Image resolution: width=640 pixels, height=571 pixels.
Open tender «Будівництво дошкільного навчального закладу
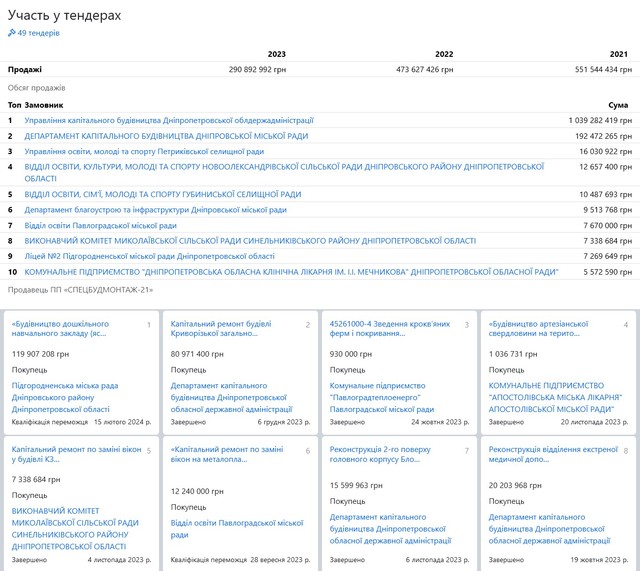pos(60,329)
